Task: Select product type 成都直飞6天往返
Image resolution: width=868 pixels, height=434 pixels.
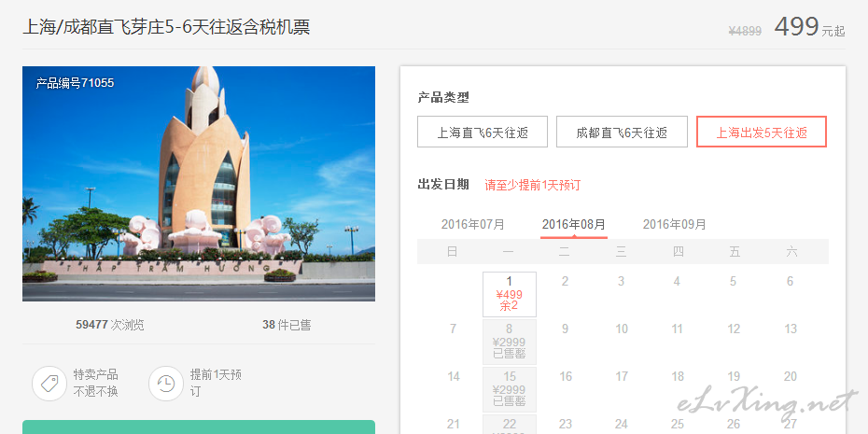Action: pos(622,132)
